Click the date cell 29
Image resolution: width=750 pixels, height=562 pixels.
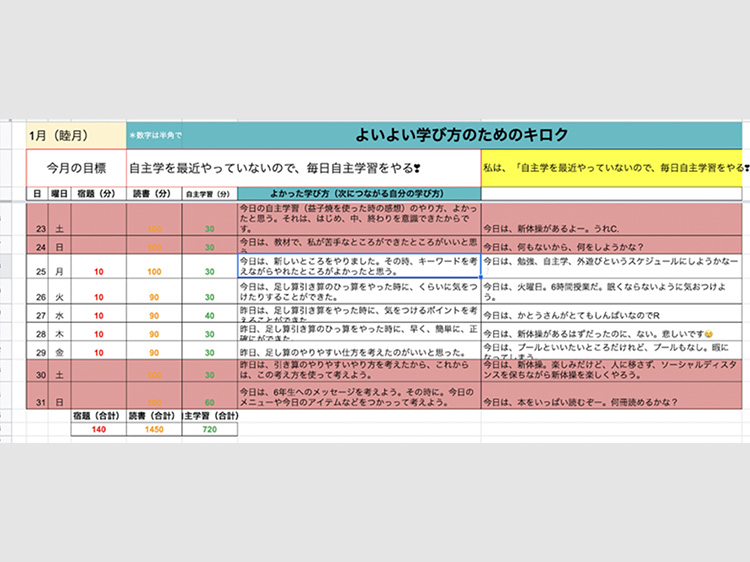37,351
